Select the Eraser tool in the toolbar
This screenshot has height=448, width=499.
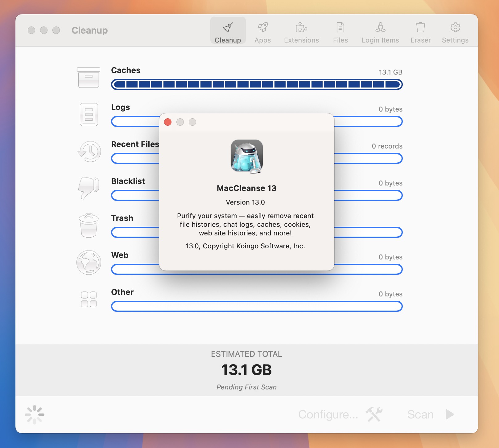[420, 31]
